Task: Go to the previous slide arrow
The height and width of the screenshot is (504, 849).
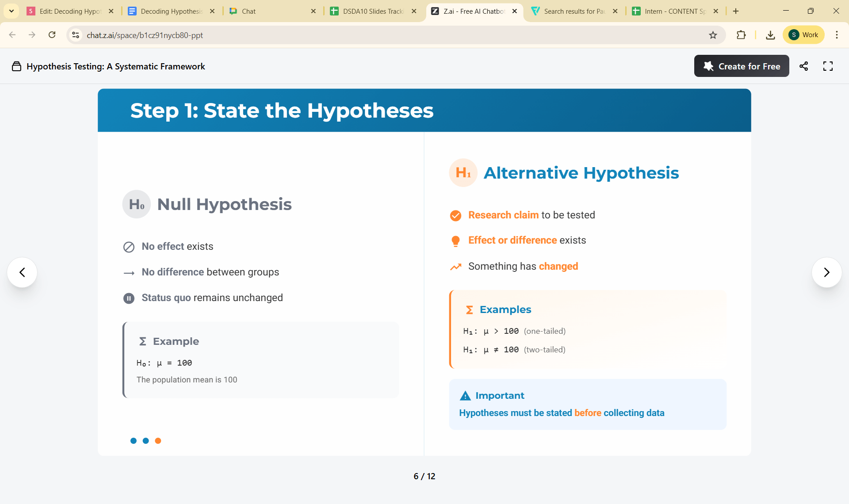Action: (22, 272)
